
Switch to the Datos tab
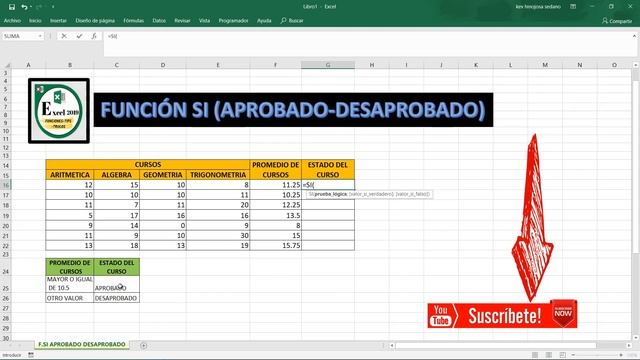pos(159,20)
